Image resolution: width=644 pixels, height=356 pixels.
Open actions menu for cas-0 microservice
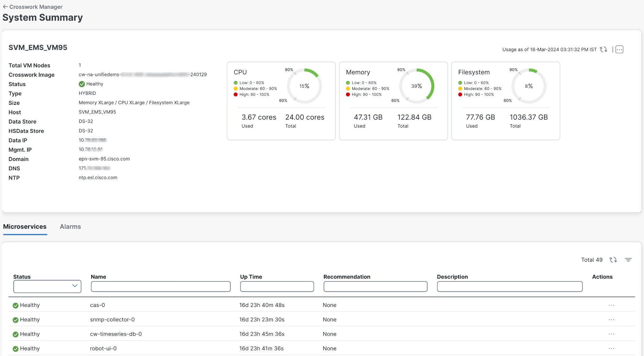tap(611, 305)
